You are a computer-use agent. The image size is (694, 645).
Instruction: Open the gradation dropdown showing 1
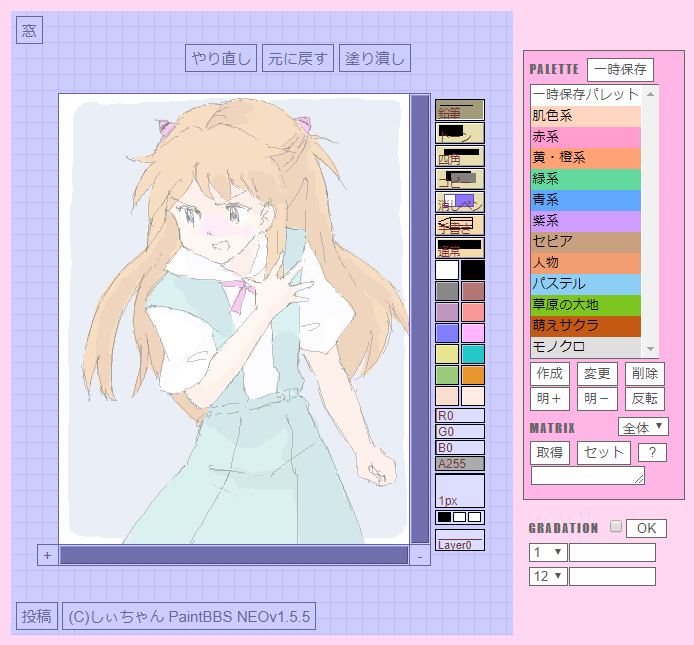pos(548,552)
